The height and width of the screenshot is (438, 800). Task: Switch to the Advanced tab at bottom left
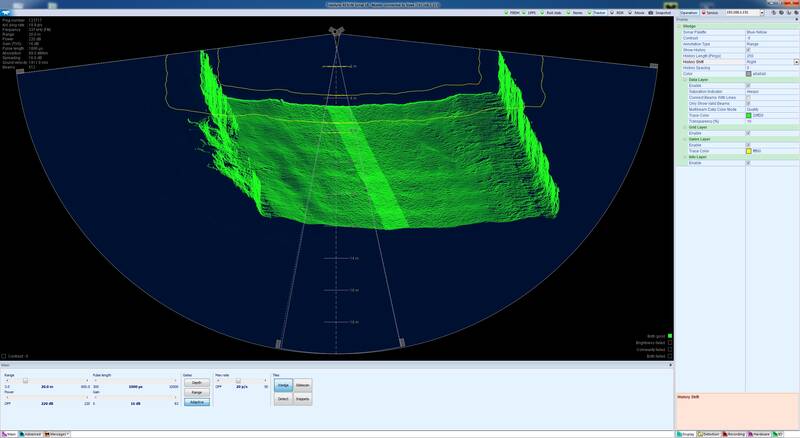coord(30,434)
